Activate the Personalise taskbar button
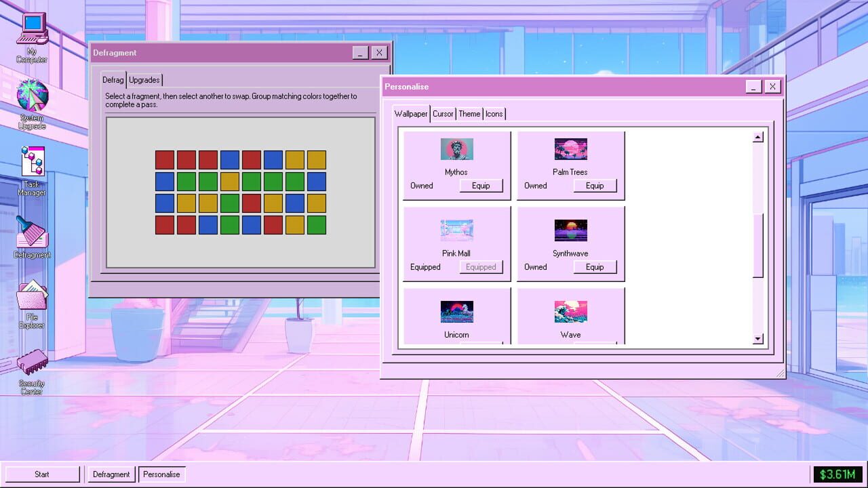868x488 pixels. (161, 474)
